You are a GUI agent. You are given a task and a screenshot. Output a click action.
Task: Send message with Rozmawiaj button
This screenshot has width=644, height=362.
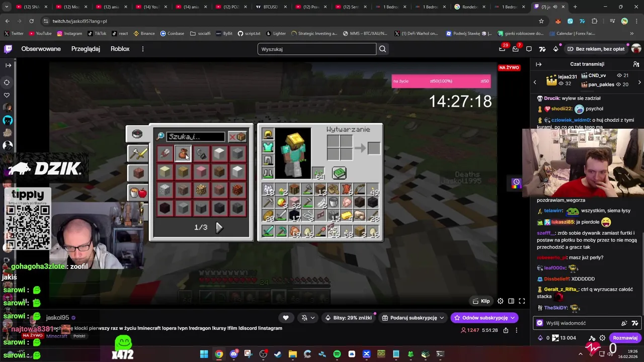click(x=625, y=338)
